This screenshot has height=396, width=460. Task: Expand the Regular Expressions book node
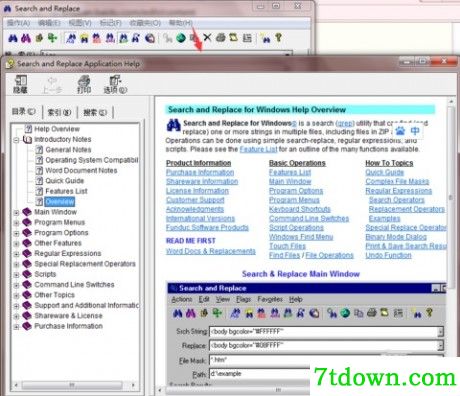click(16, 254)
